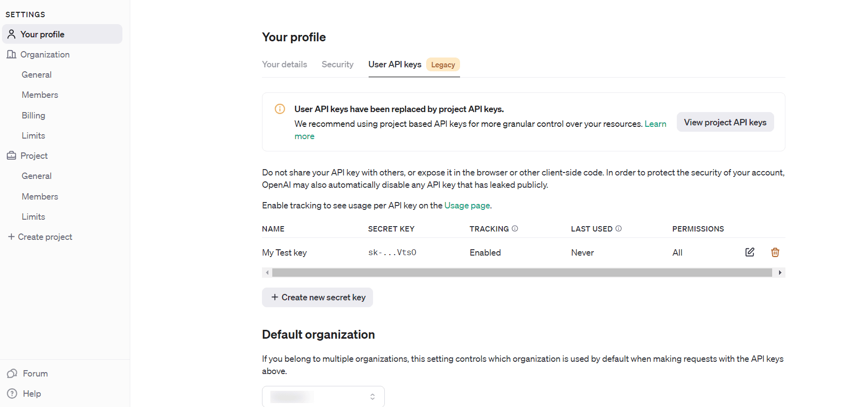Click the Project briefcase icon

point(11,156)
